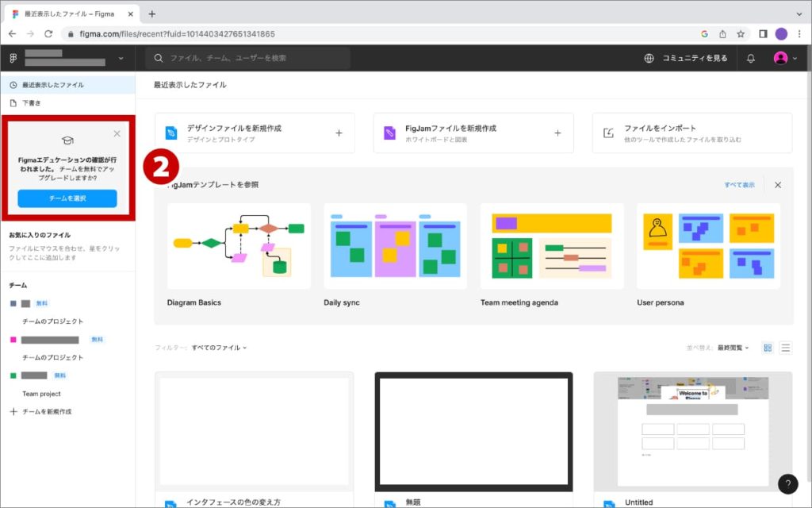Click the browser address bar URL
Viewport: 812px width, 508px height.
pyautogui.click(x=177, y=34)
